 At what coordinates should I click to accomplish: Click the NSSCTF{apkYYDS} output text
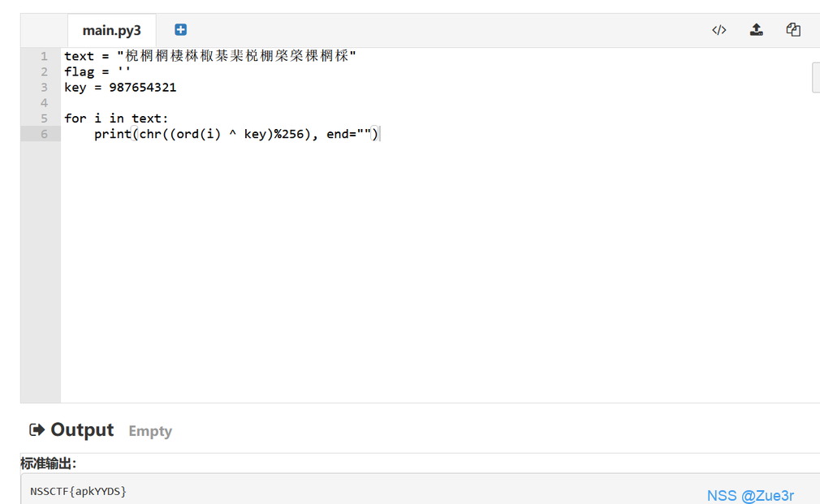[79, 492]
